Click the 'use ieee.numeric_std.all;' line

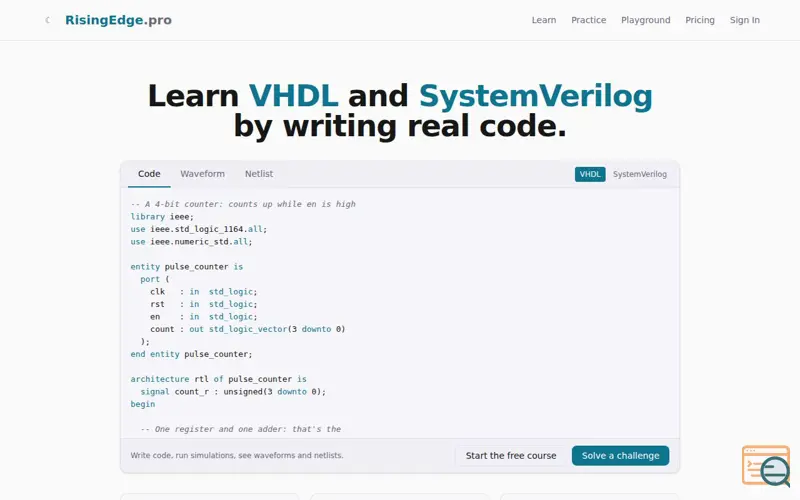pyautogui.click(x=191, y=242)
